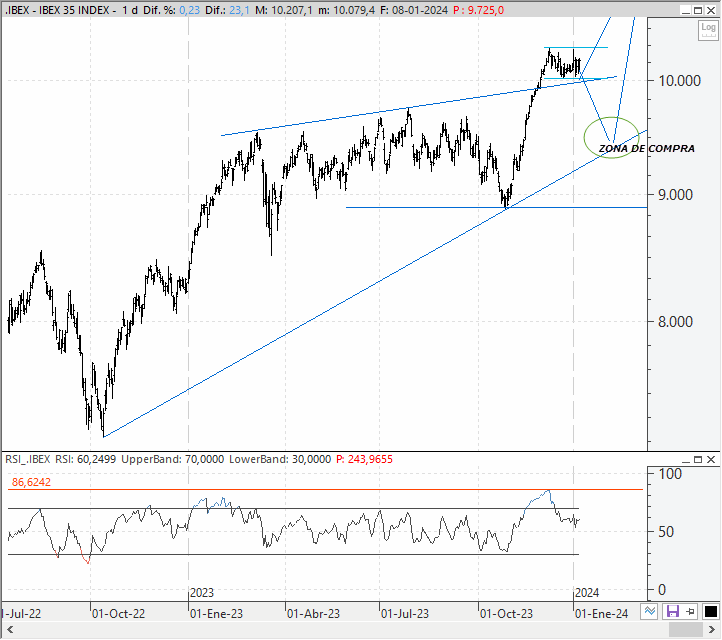This screenshot has height=640, width=722.
Task: Open the black color swatch
Action: [710, 612]
